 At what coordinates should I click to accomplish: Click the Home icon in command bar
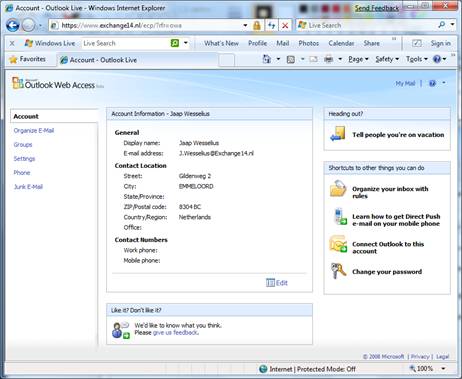tap(267, 59)
